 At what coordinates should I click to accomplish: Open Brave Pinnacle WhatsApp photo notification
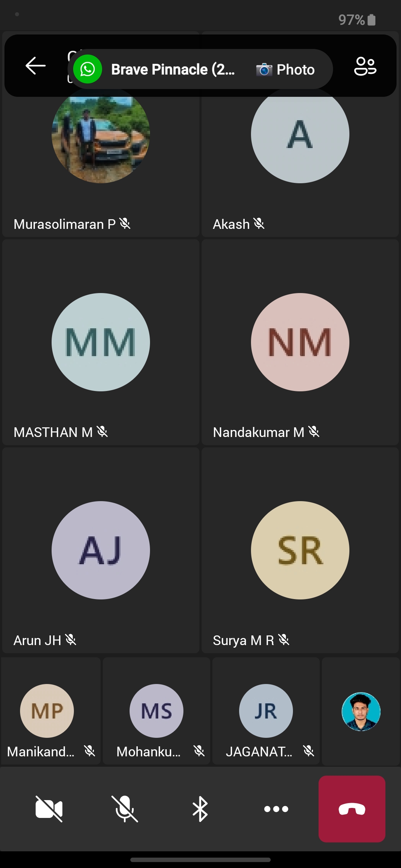click(200, 69)
